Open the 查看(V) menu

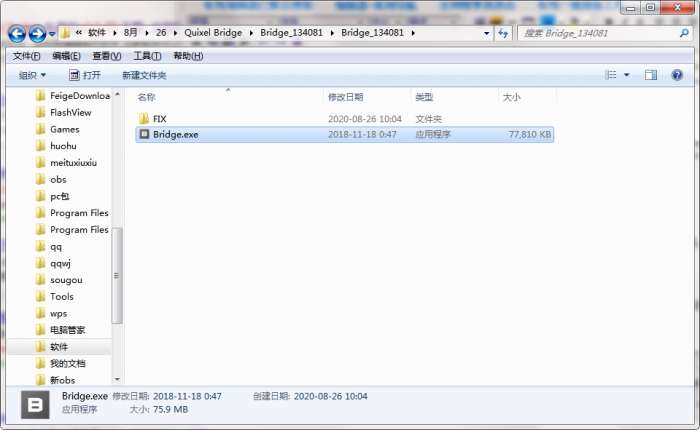click(107, 56)
